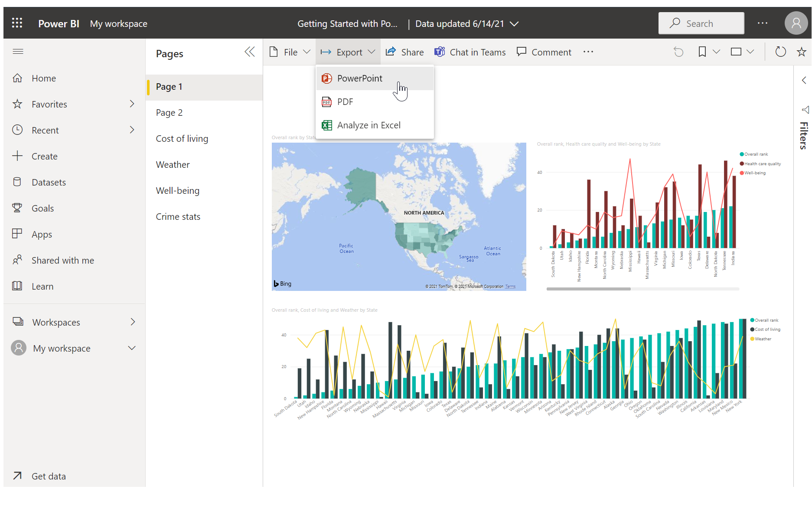Click the bookmark icon in toolbar
812x509 pixels.
[x=702, y=52]
